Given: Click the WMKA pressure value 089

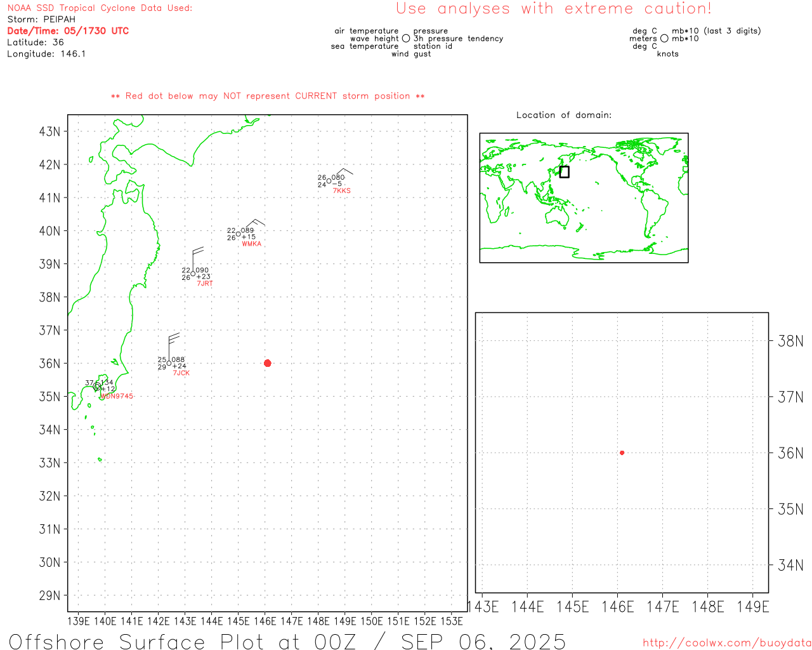Looking at the screenshot, I should (x=247, y=230).
